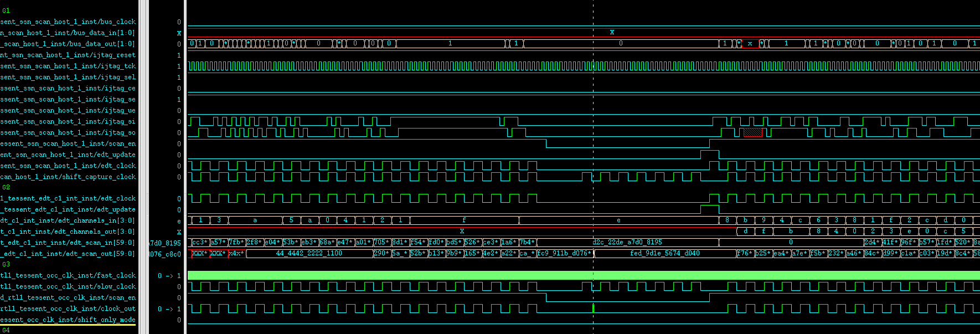
Task: Select the edt_c1_int_inst/edt_update signal name
Action: 68,209
